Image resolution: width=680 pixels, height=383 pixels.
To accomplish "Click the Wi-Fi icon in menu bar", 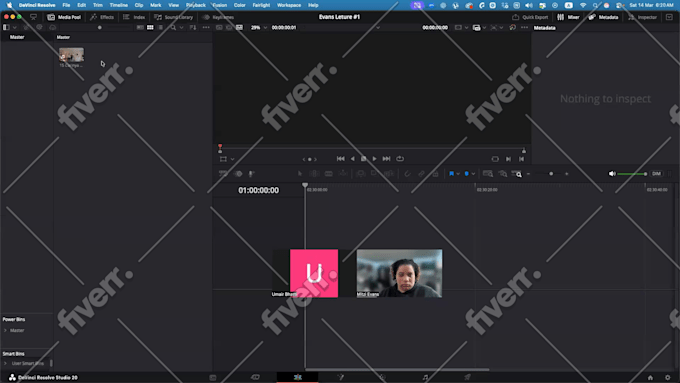I will [583, 5].
